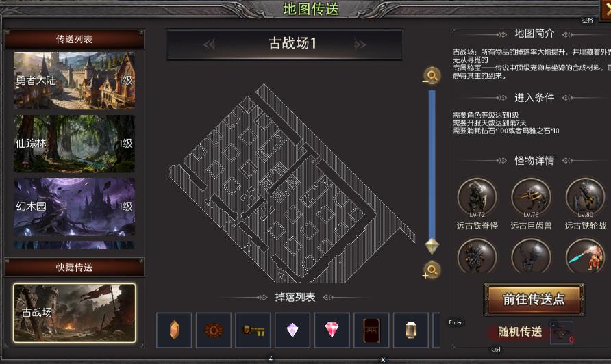Switch to the previous map with left arrow
The image size is (611, 364).
click(209, 44)
